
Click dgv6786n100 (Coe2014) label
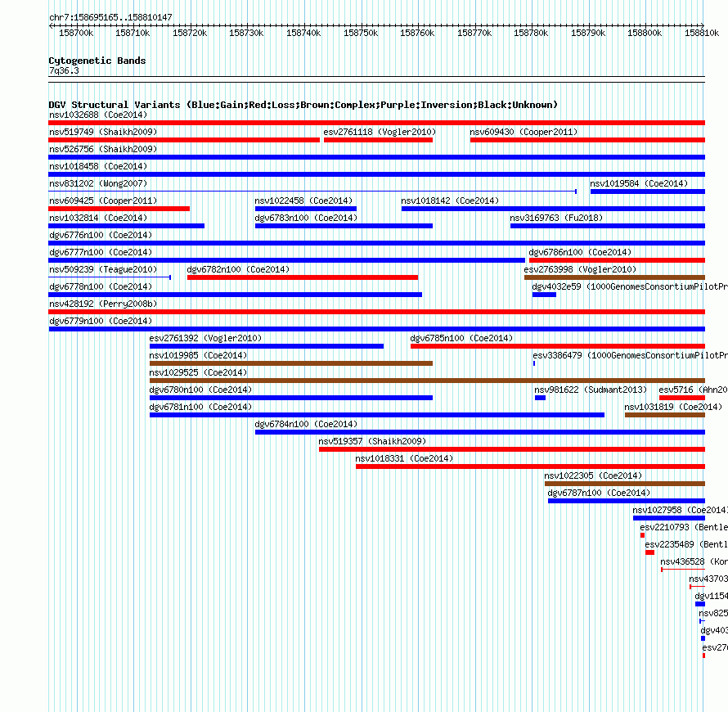(x=581, y=252)
